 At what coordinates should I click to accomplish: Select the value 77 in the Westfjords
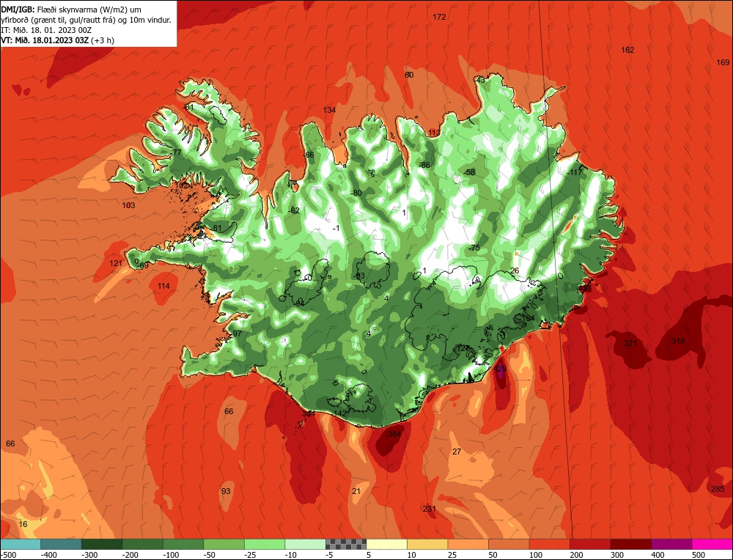point(177,152)
